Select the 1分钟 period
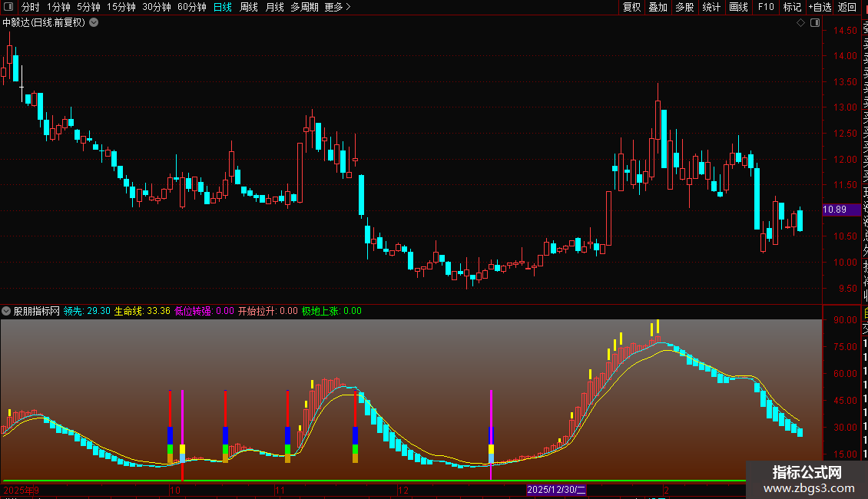 (x=58, y=7)
